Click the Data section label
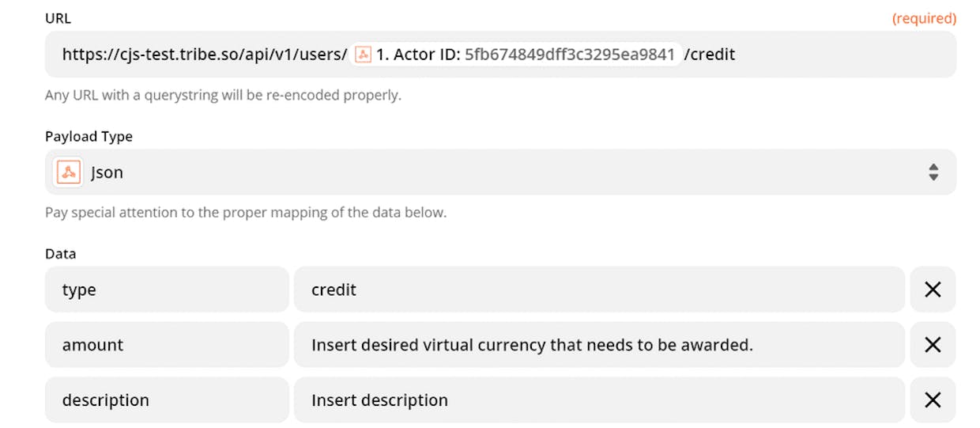 tap(61, 254)
